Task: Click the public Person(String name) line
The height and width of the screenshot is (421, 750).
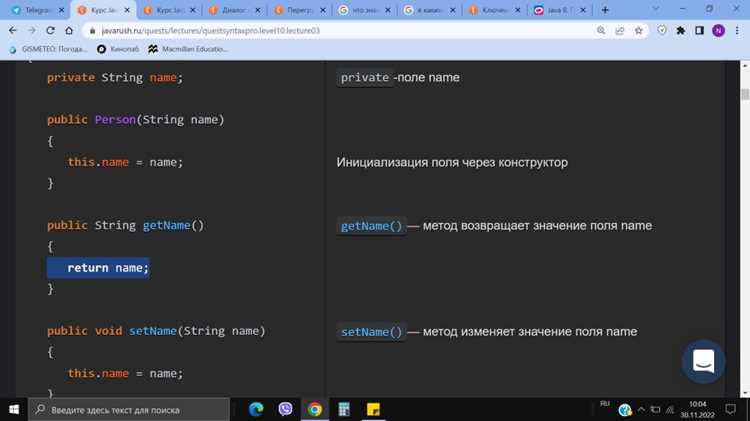Action: (135, 120)
